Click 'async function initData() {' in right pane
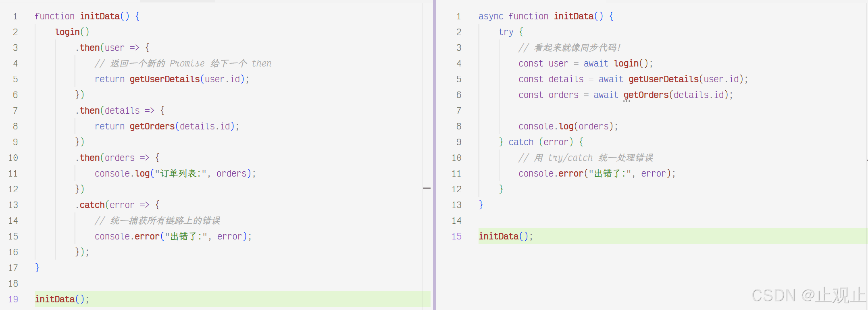This screenshot has height=310, width=868. click(546, 16)
